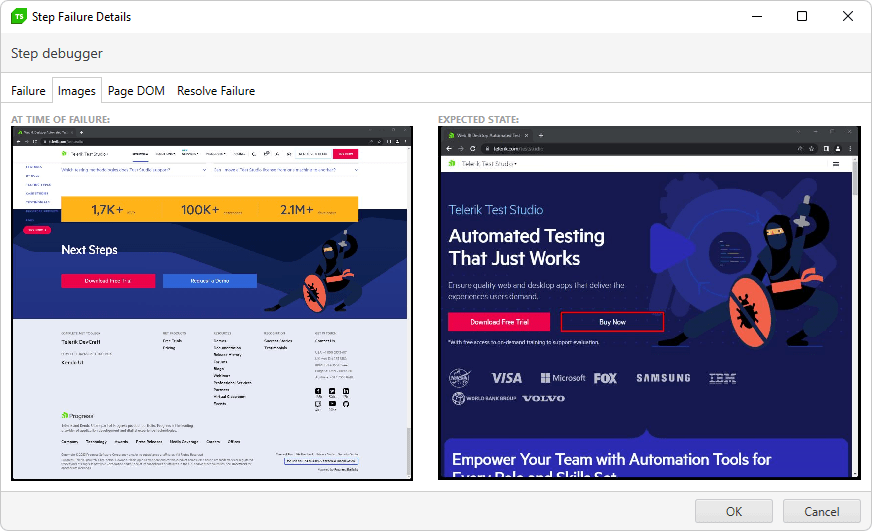Click the Test Studio app icon in title bar
Image resolution: width=872 pixels, height=531 pixels.
coord(19,17)
